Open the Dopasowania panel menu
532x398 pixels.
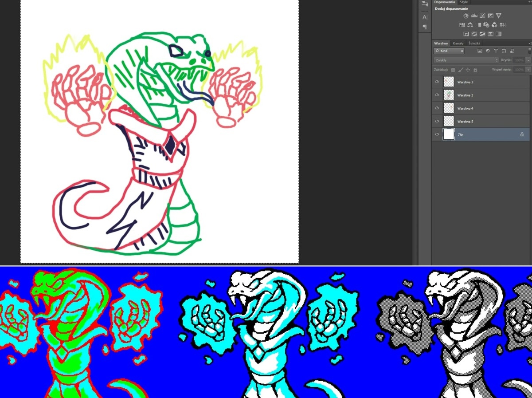[530, 2]
